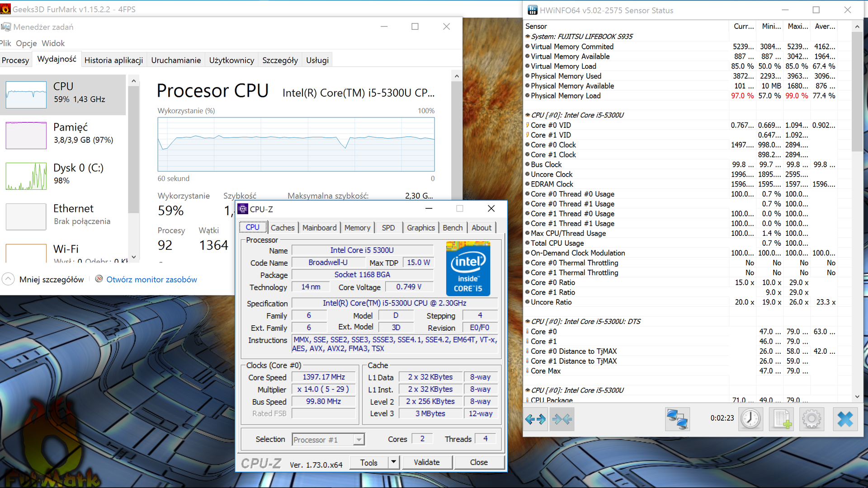Click HWiNFO blue X close sensors icon
868x488 pixels.
(x=845, y=419)
